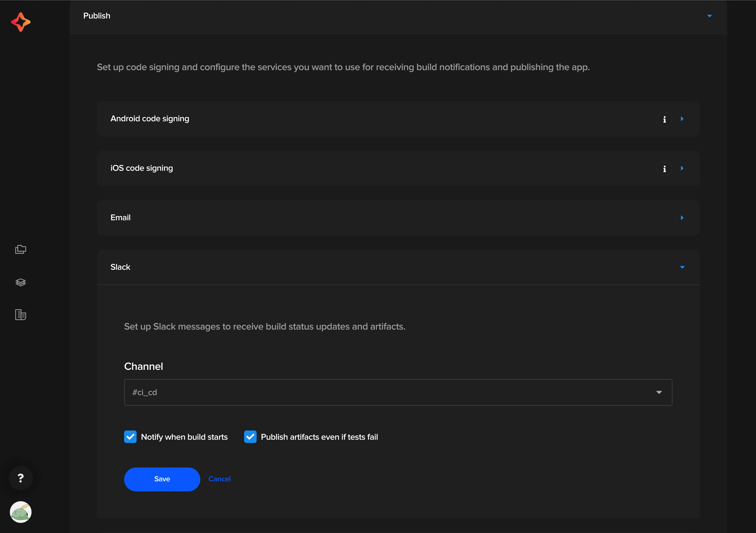Expand the Android code signing arrow
Viewport: 756px width, 533px height.
(682, 119)
